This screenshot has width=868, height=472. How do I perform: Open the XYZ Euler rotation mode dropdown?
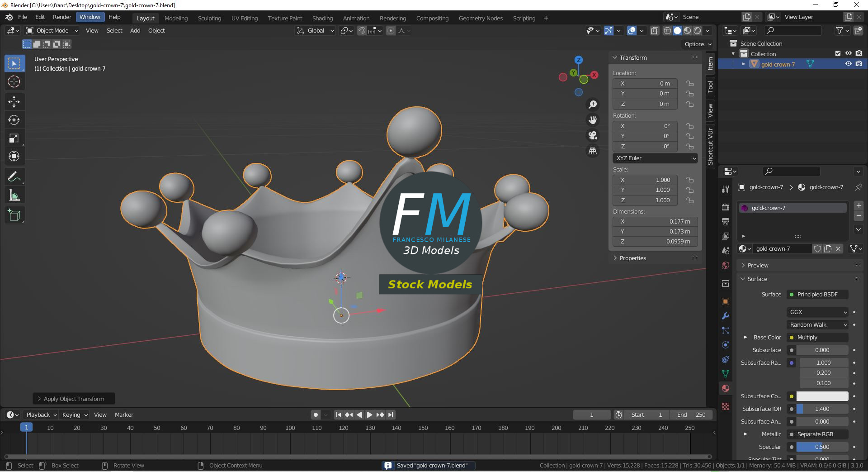pyautogui.click(x=655, y=158)
